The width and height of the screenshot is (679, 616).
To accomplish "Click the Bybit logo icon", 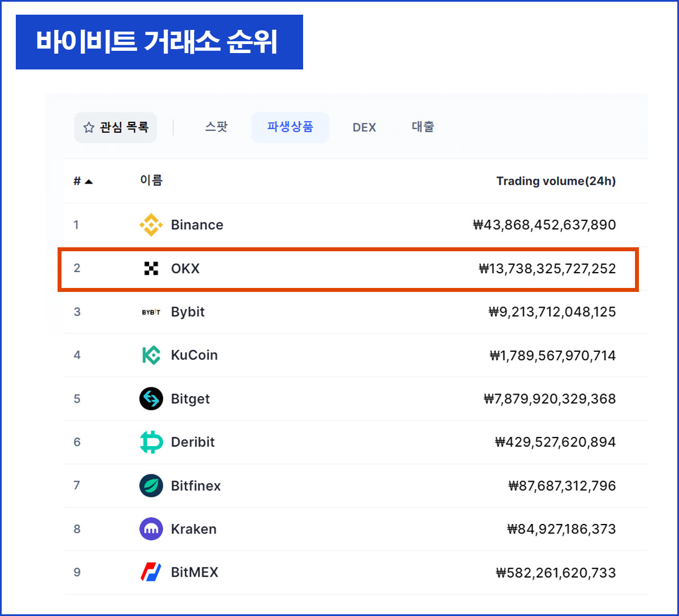I will coord(151,312).
